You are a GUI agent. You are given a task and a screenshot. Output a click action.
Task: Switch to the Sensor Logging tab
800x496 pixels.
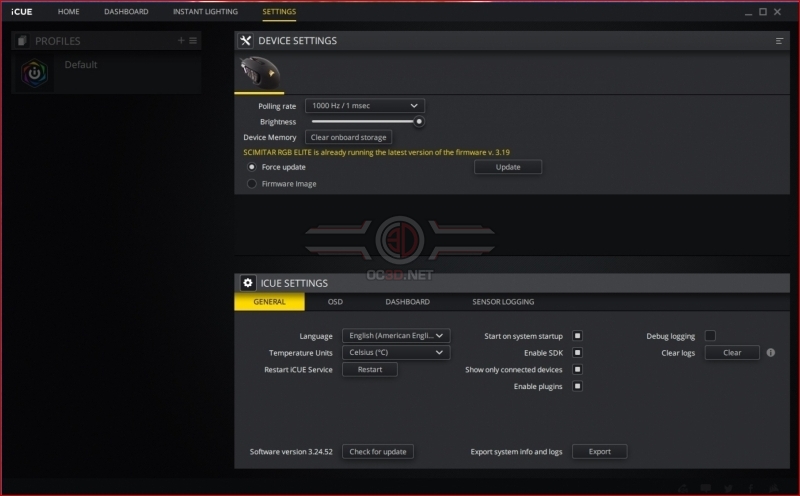(x=503, y=302)
